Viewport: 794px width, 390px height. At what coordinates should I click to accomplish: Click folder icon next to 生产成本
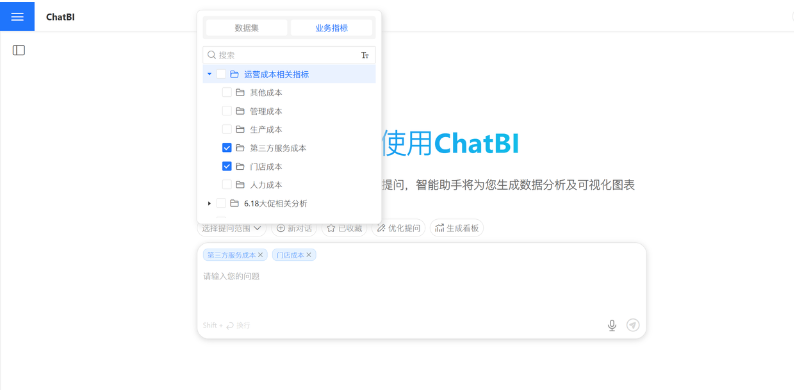(x=240, y=129)
